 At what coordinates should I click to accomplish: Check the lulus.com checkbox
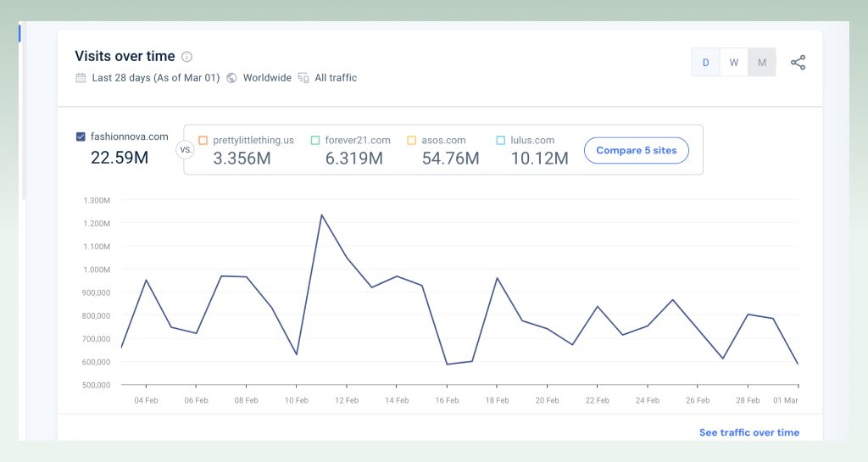pos(501,141)
